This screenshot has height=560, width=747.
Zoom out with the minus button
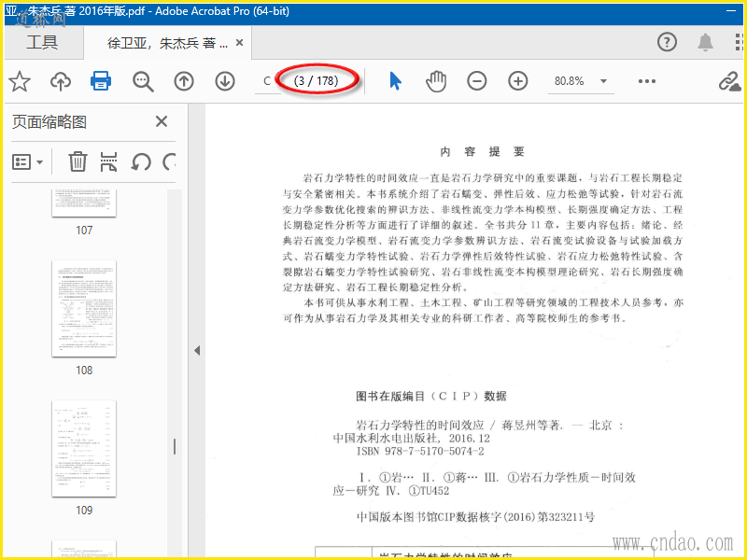point(477,81)
